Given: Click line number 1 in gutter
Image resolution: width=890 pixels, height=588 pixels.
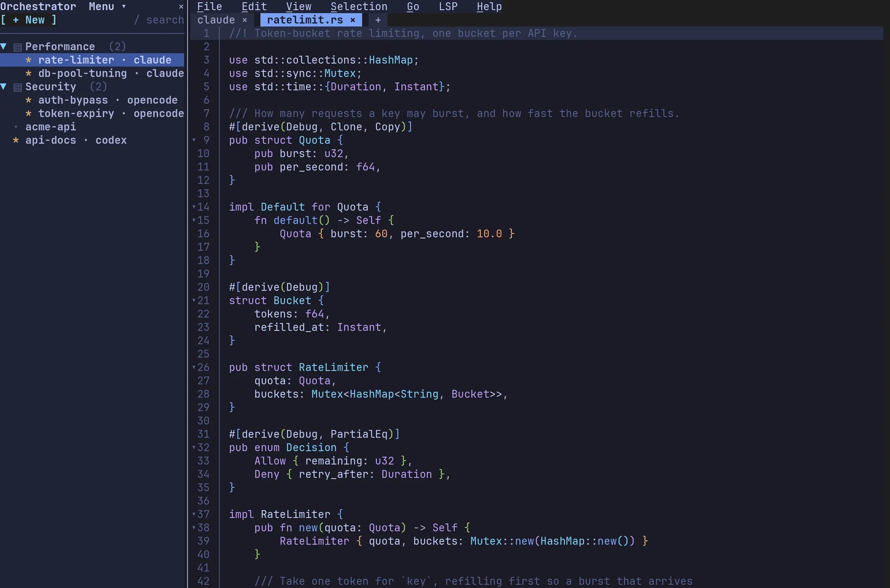Looking at the screenshot, I should pyautogui.click(x=206, y=33).
